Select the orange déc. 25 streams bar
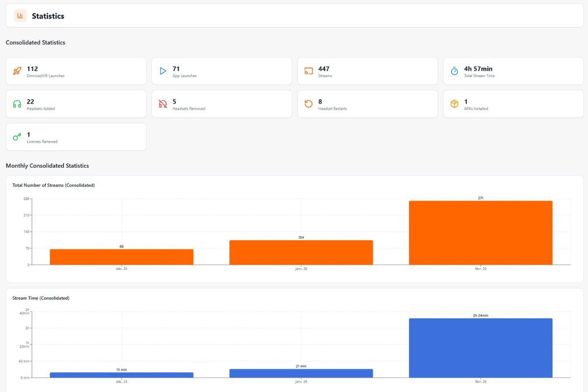This screenshot has width=588, height=392. tap(122, 257)
